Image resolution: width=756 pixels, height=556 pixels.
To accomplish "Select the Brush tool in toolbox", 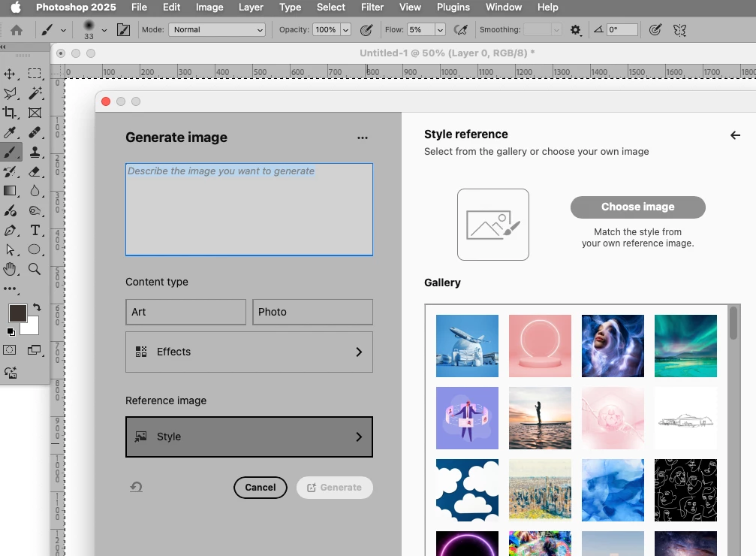I will pyautogui.click(x=9, y=153).
